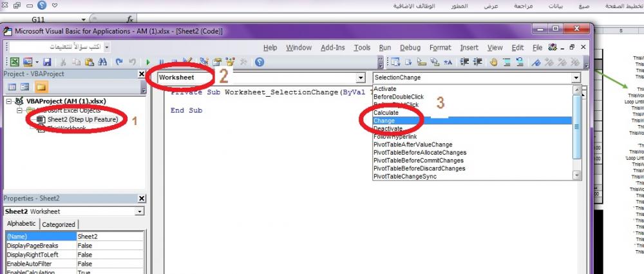The image size is (644, 274).
Task: Run the macro with the green play icon
Action: coord(148,62)
